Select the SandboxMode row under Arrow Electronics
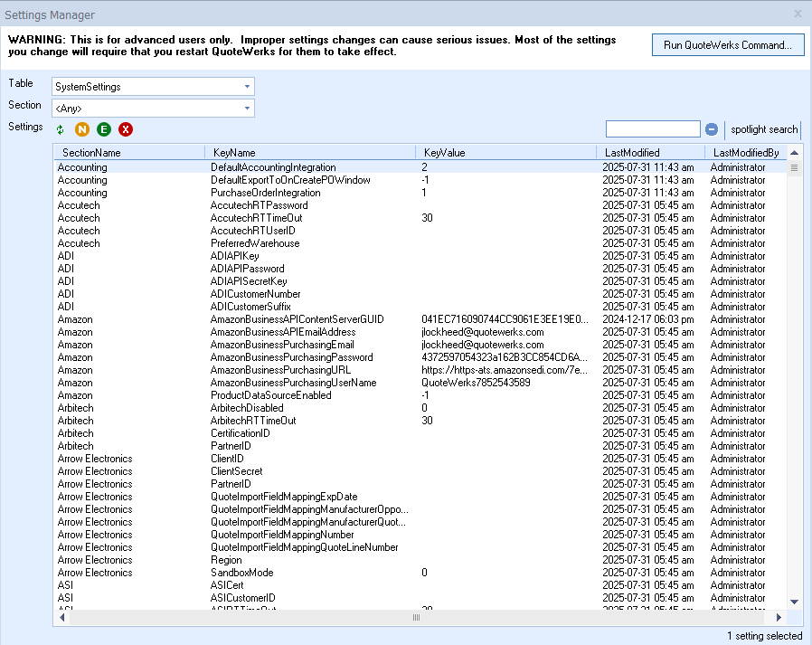The image size is (812, 645). click(241, 573)
